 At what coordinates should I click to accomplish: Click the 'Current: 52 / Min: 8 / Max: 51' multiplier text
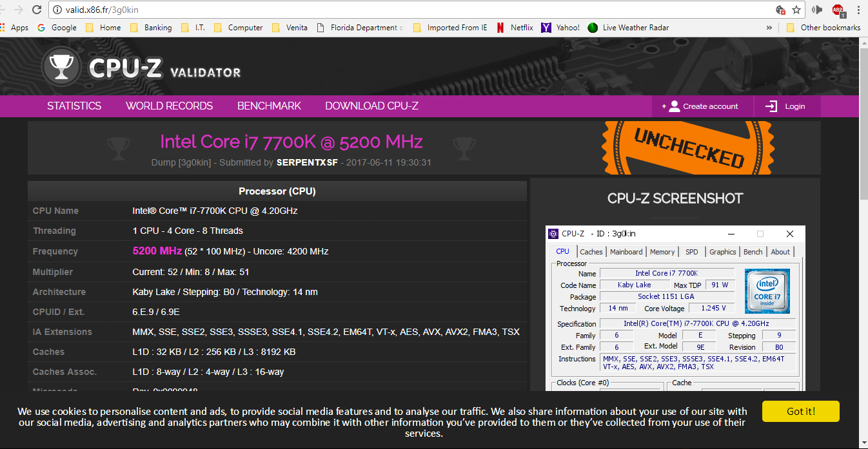tap(191, 272)
